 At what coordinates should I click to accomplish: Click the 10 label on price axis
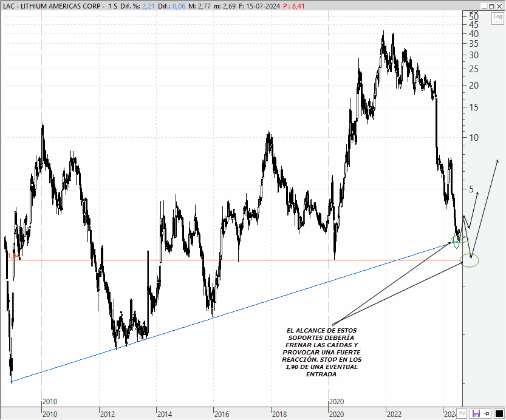tap(474, 138)
